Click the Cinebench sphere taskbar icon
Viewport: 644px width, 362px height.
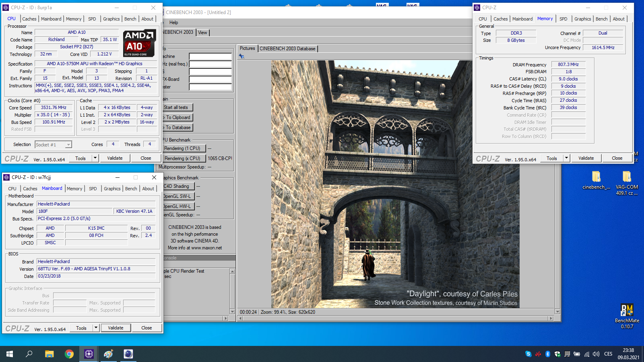[x=128, y=354]
